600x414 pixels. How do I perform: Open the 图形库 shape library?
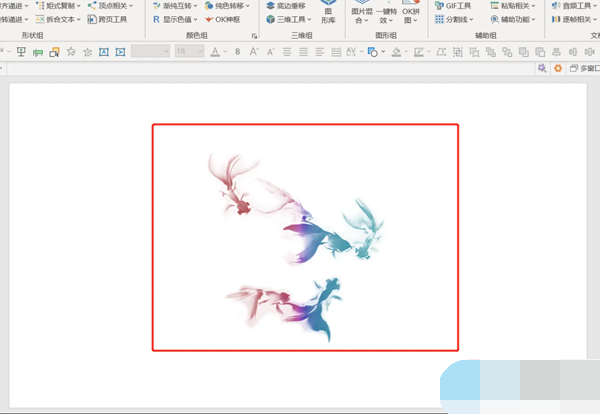click(x=328, y=13)
